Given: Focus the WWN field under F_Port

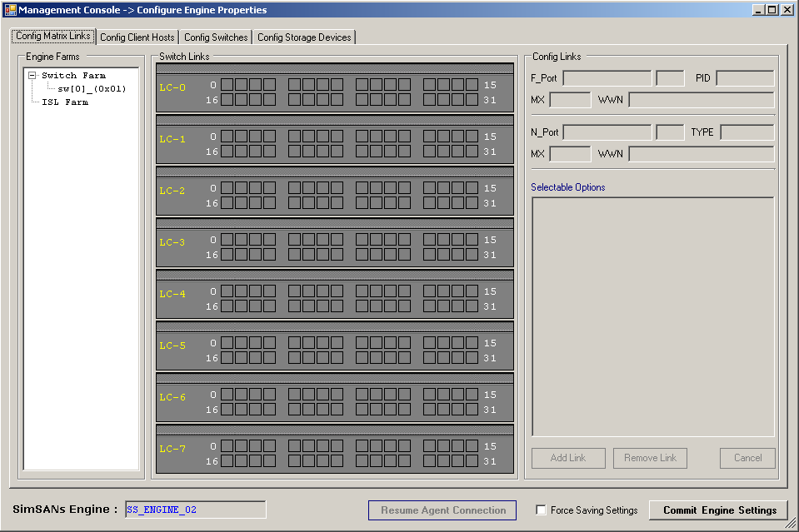Looking at the screenshot, I should point(702,100).
